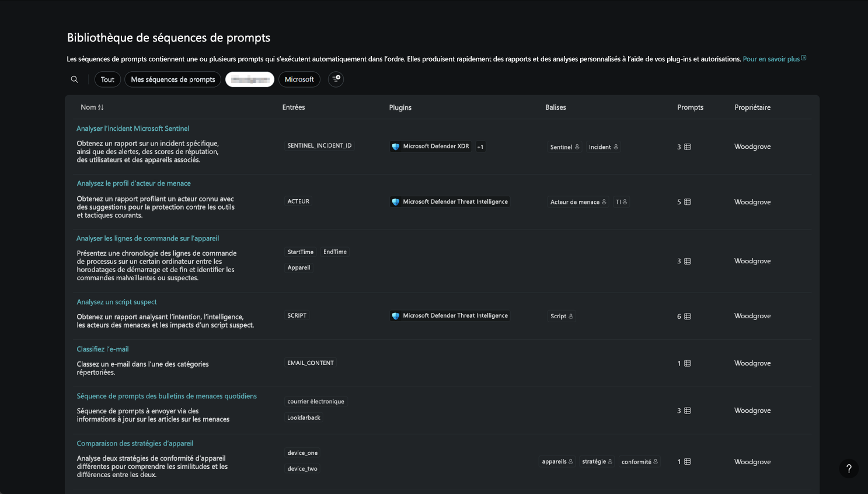Screen dimensions: 868x494
Task: Open Analyser l'incident Microsoft Sentinel sequence
Action: tap(133, 128)
